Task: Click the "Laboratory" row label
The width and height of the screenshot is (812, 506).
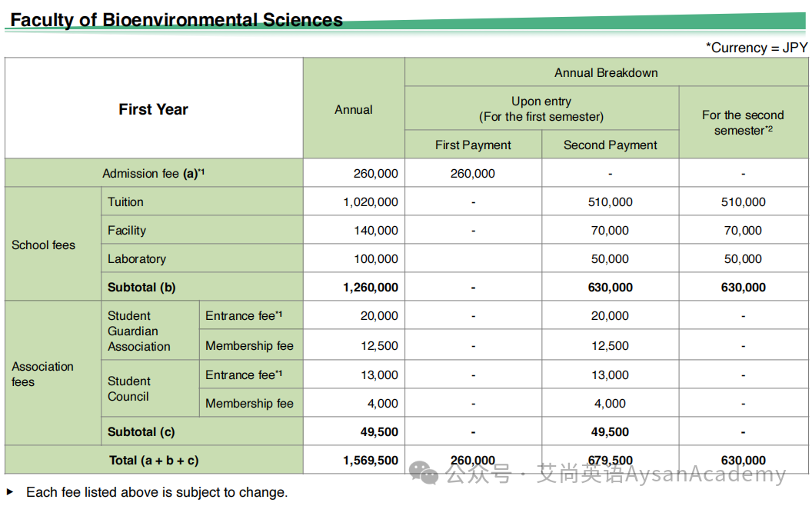Action: pos(137,259)
